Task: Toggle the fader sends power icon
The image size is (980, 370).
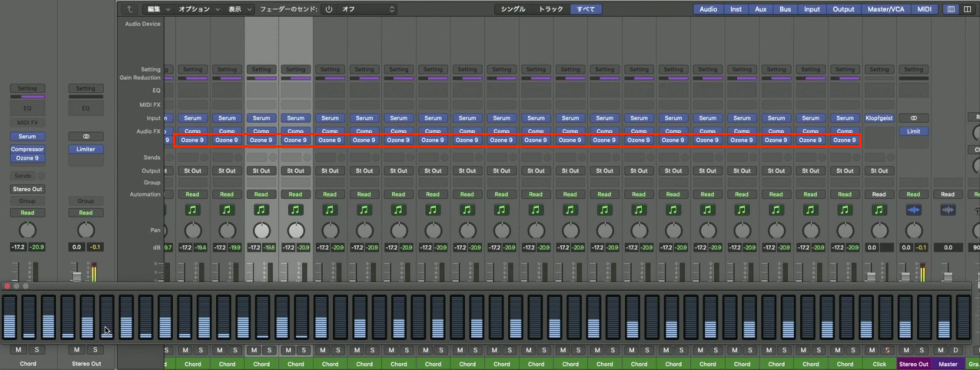Action: point(329,9)
